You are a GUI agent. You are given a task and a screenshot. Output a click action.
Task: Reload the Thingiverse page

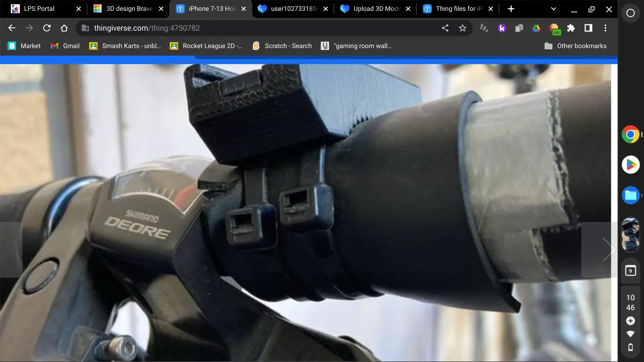coord(47,28)
